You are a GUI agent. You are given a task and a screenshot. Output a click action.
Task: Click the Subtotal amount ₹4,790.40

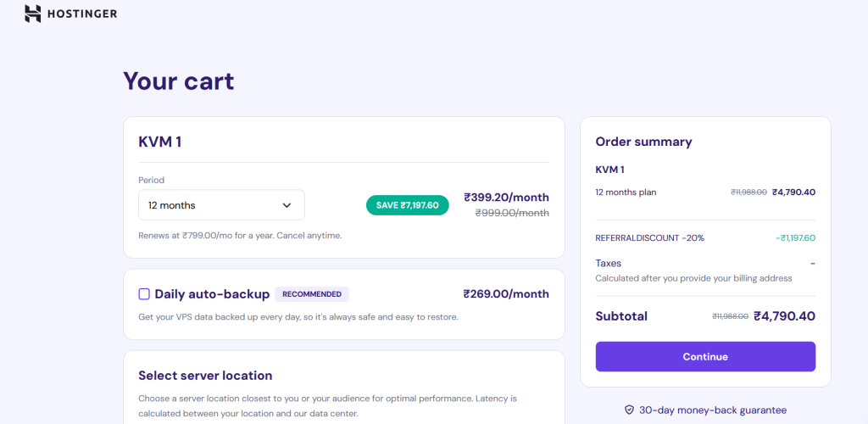pyautogui.click(x=784, y=316)
